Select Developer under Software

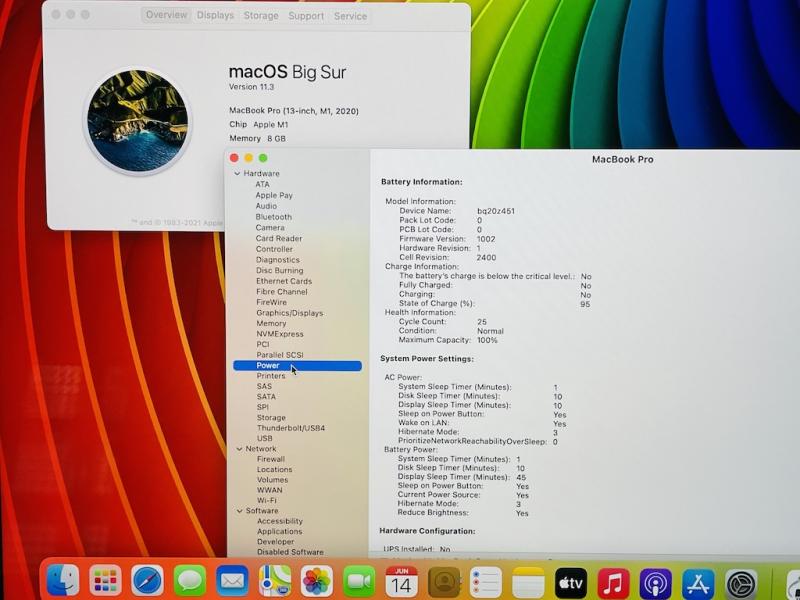276,542
